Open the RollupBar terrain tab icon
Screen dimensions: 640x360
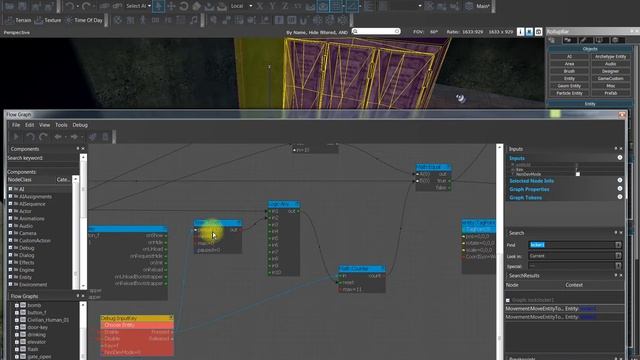tap(569, 40)
